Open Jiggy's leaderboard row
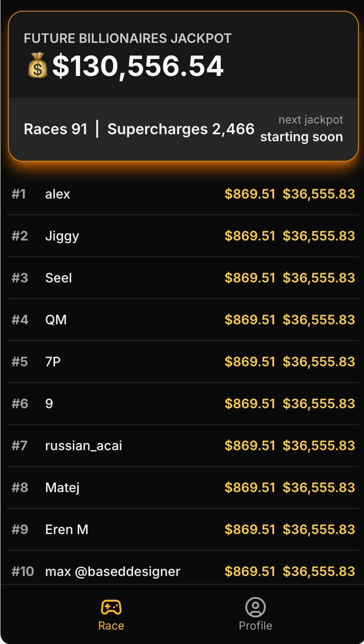The height and width of the screenshot is (644, 364). [x=62, y=236]
